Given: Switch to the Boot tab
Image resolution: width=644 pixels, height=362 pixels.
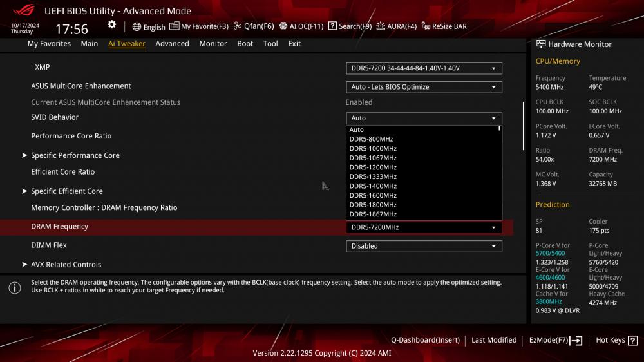Looking at the screenshot, I should pos(245,44).
